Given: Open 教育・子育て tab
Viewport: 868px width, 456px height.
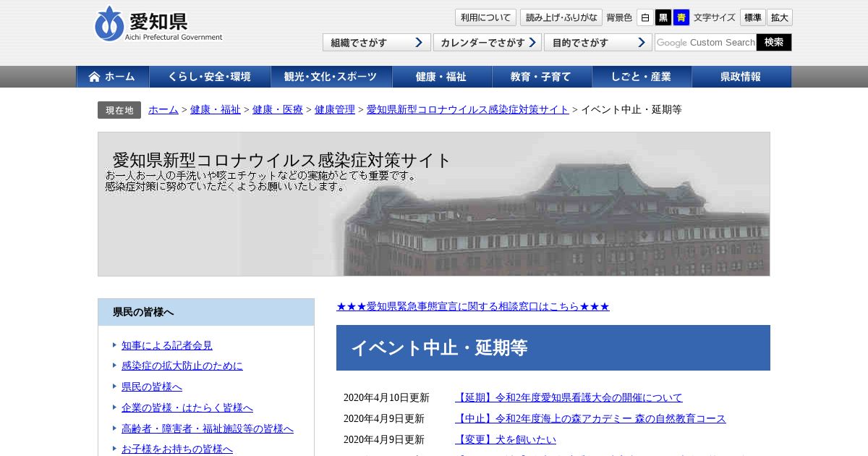Looking at the screenshot, I should point(542,77).
